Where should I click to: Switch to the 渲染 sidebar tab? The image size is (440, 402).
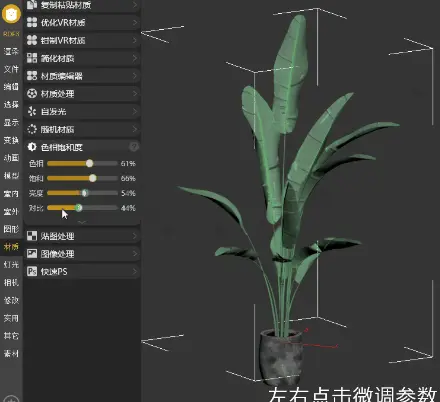coord(11,52)
